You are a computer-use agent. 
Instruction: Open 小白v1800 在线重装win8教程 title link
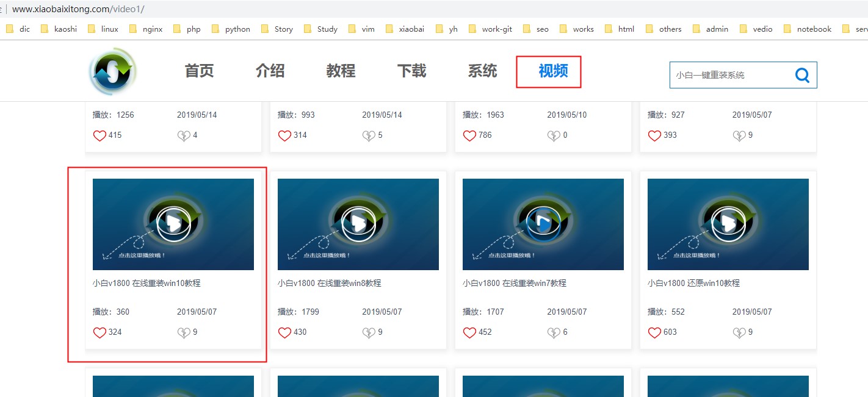tap(330, 283)
